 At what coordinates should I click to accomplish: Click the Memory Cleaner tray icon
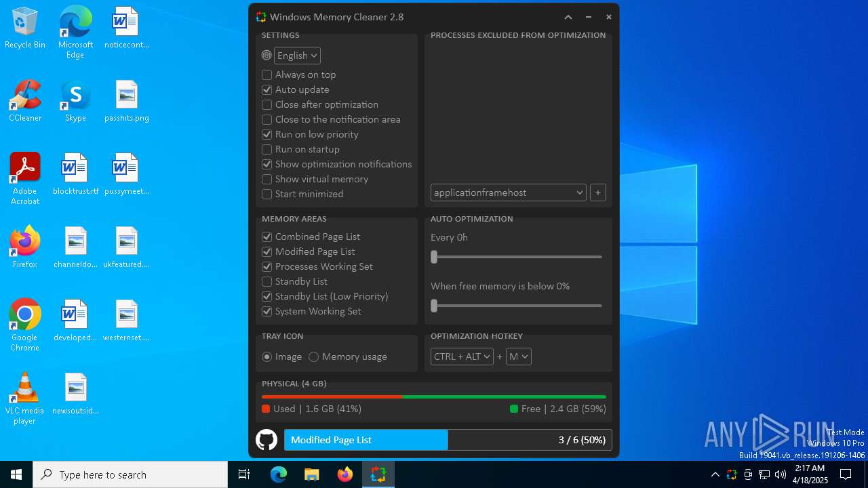pyautogui.click(x=732, y=474)
